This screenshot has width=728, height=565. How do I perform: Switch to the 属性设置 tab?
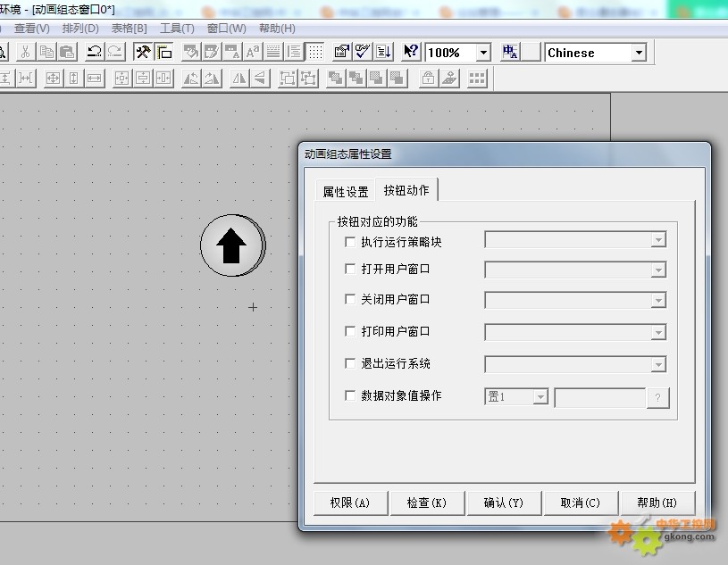[346, 192]
